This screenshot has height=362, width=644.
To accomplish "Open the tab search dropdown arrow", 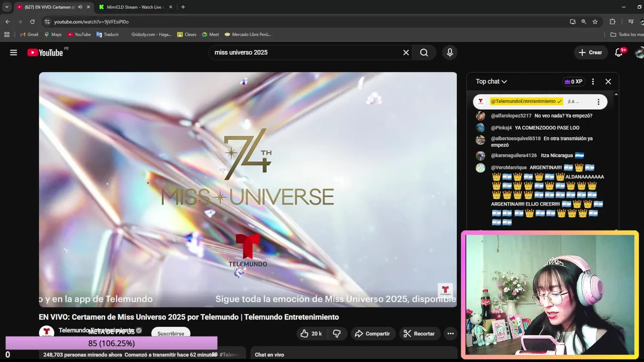I will (7, 7).
